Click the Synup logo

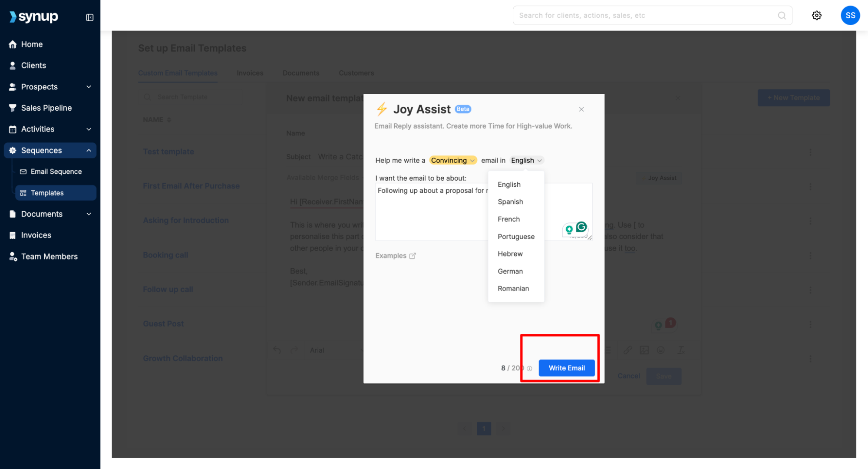[x=33, y=17]
